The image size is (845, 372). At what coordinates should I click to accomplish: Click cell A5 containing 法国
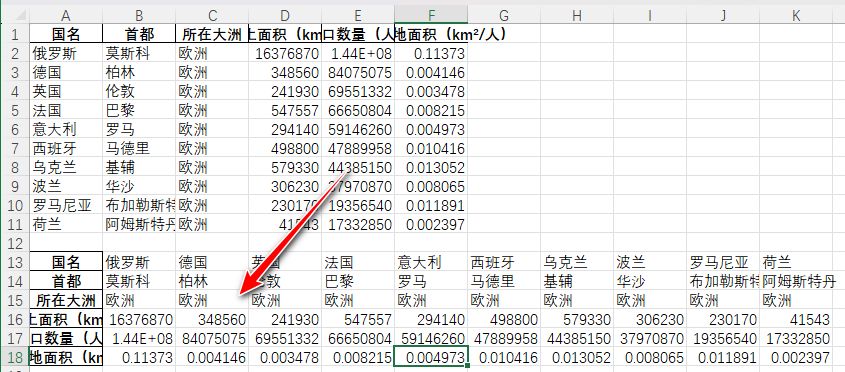click(66, 110)
